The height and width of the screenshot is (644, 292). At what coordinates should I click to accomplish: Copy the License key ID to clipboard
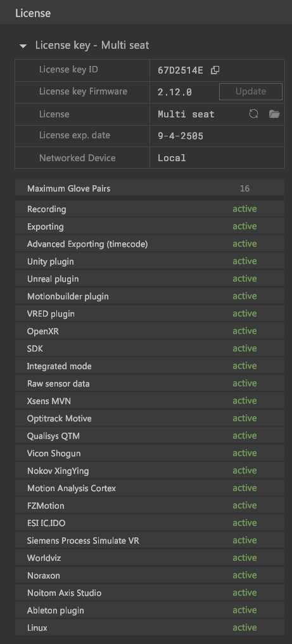(x=215, y=70)
